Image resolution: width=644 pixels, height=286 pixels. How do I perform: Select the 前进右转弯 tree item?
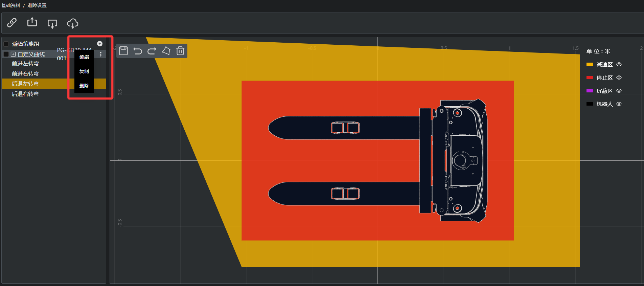pos(25,74)
